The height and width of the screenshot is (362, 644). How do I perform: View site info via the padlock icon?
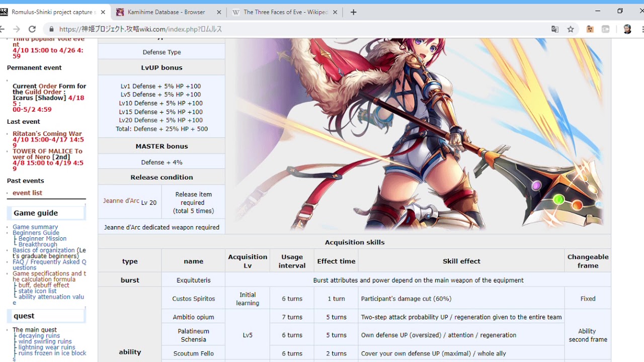click(51, 29)
